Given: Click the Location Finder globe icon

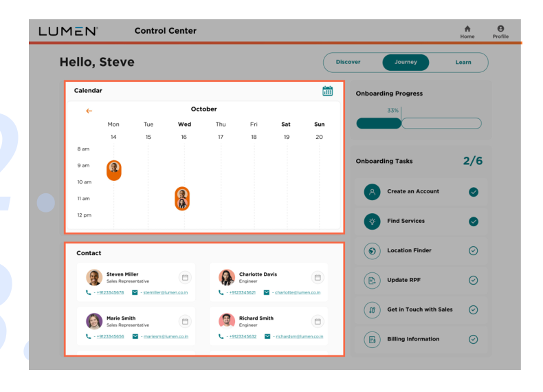Looking at the screenshot, I should pyautogui.click(x=373, y=251).
